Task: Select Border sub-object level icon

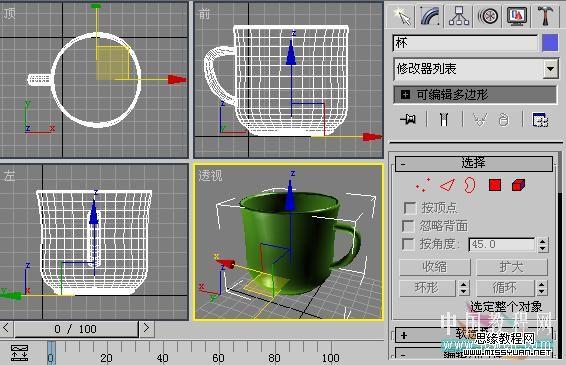Action: [469, 185]
